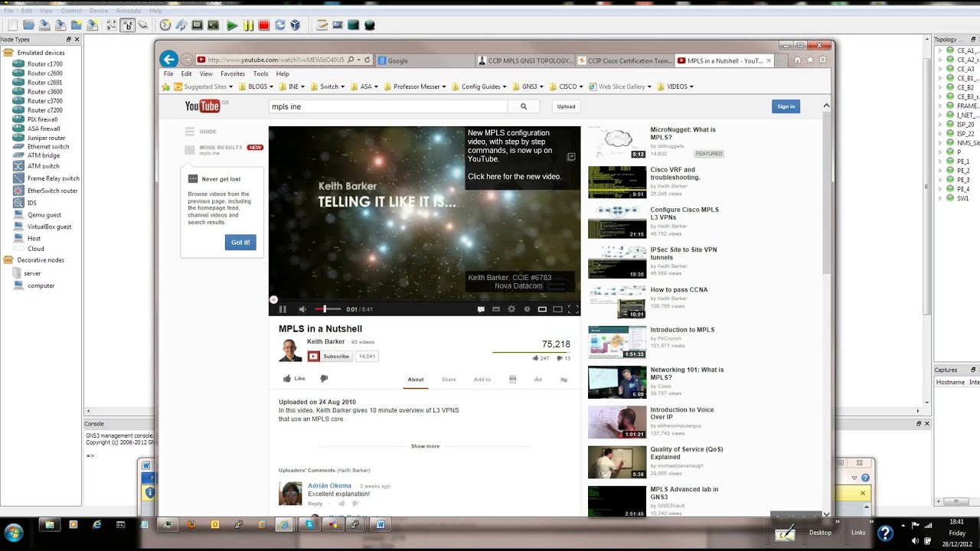Enter full screen video mode
Screen dimensions: 980x551
click(573, 309)
